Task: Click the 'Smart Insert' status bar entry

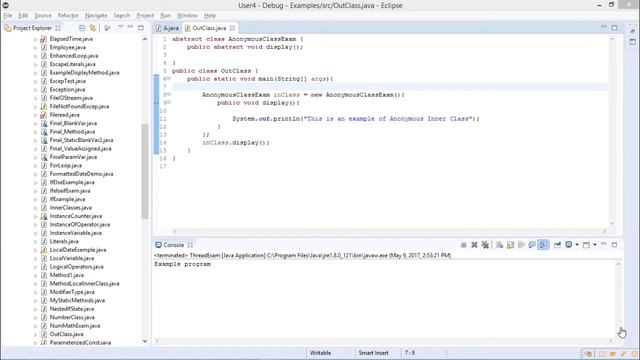Action: coord(373,353)
